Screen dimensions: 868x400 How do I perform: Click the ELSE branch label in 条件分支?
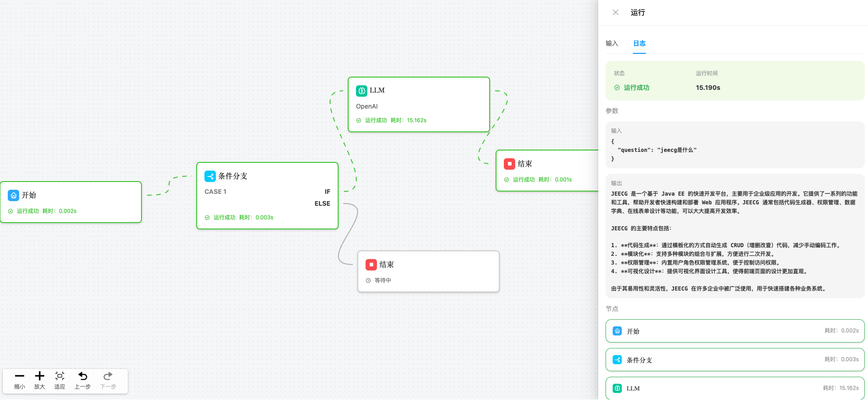pyautogui.click(x=322, y=203)
